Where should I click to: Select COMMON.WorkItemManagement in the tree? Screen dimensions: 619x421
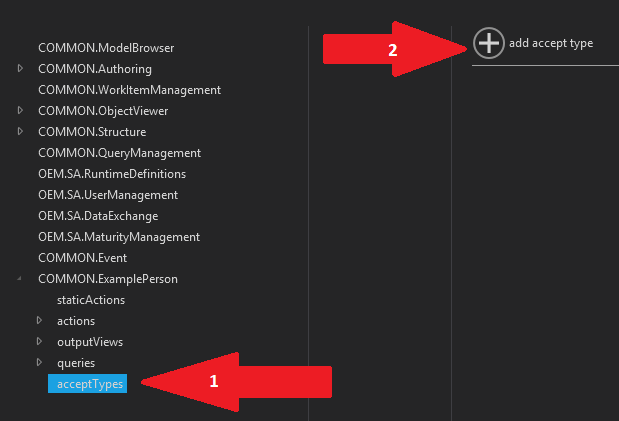[x=129, y=90]
